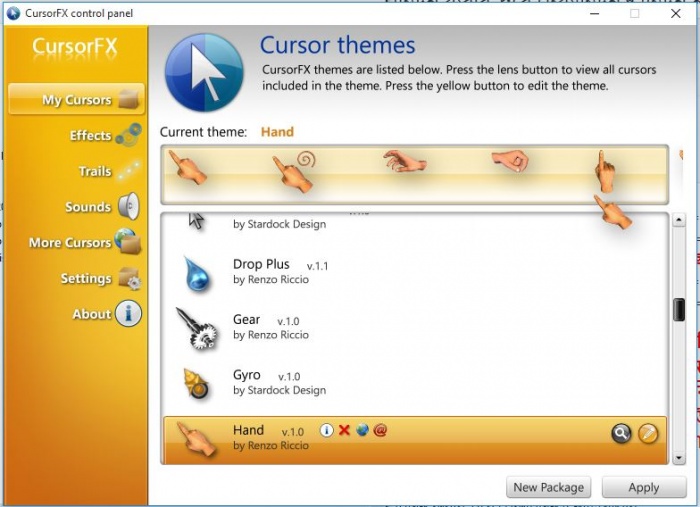Viewport: 700px width, 507px height.
Task: Click the Hand theme info icon
Action: coord(326,430)
